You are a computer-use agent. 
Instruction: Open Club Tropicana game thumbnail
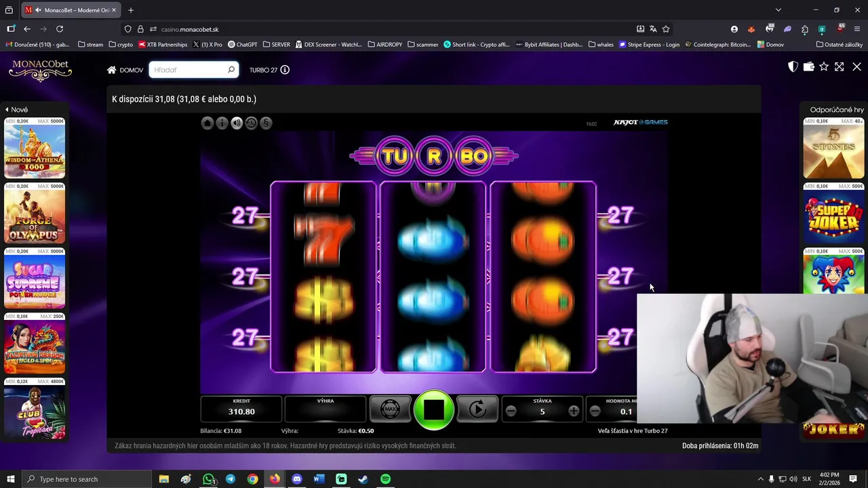click(35, 409)
